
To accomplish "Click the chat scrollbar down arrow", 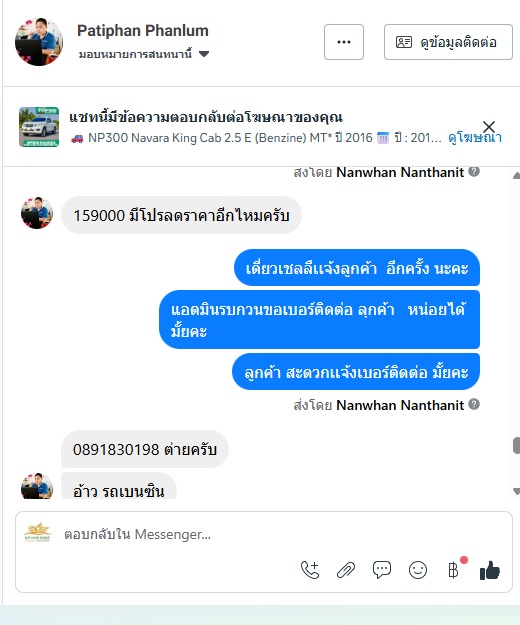I will point(516,491).
